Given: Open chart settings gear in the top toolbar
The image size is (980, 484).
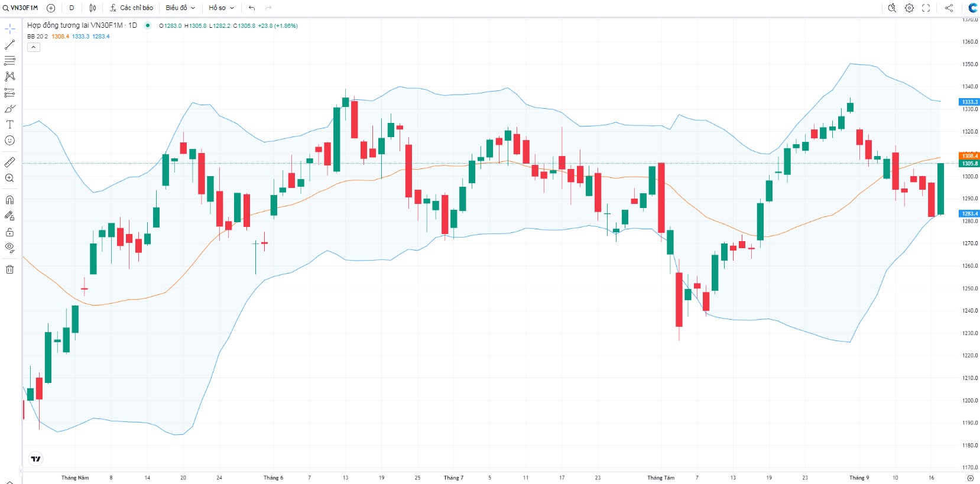Looking at the screenshot, I should [x=909, y=8].
